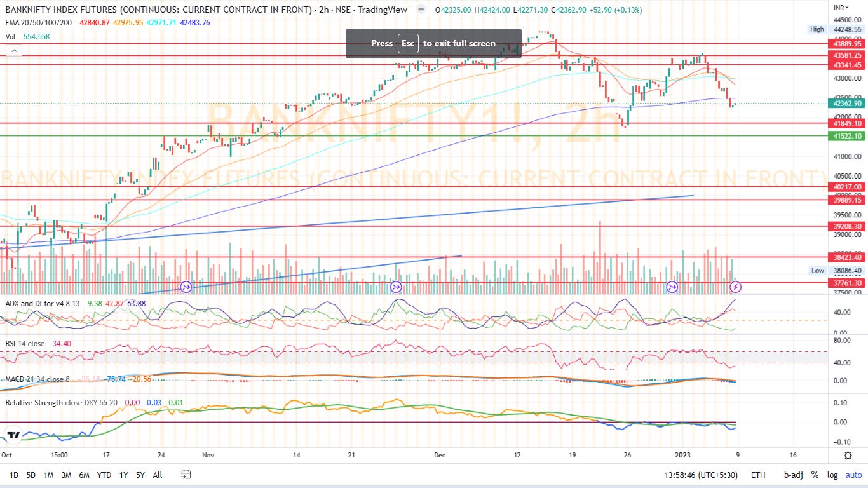
Task: Select the YTD date range
Action: point(104,475)
